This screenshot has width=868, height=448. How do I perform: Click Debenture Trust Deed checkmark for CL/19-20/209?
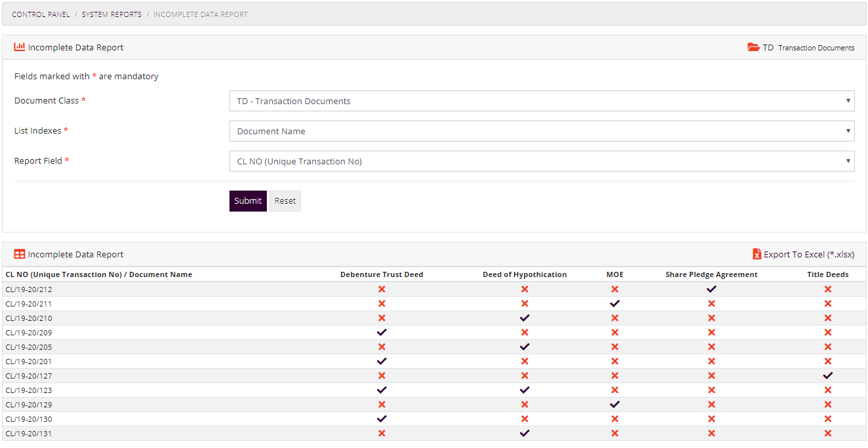pos(382,332)
